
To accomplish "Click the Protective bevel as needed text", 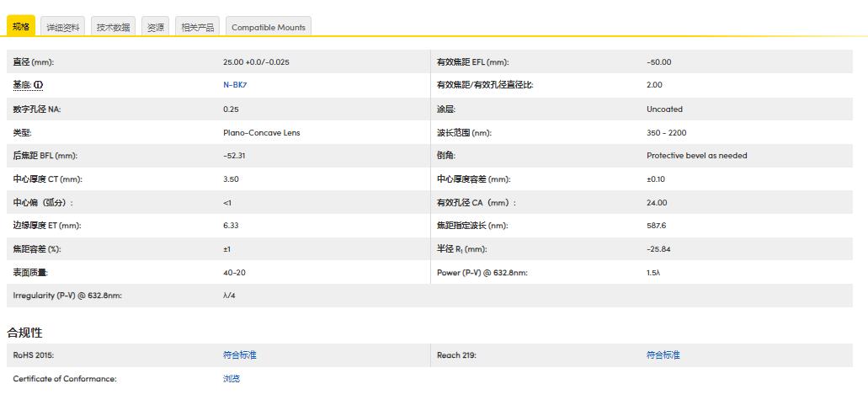I will (696, 156).
